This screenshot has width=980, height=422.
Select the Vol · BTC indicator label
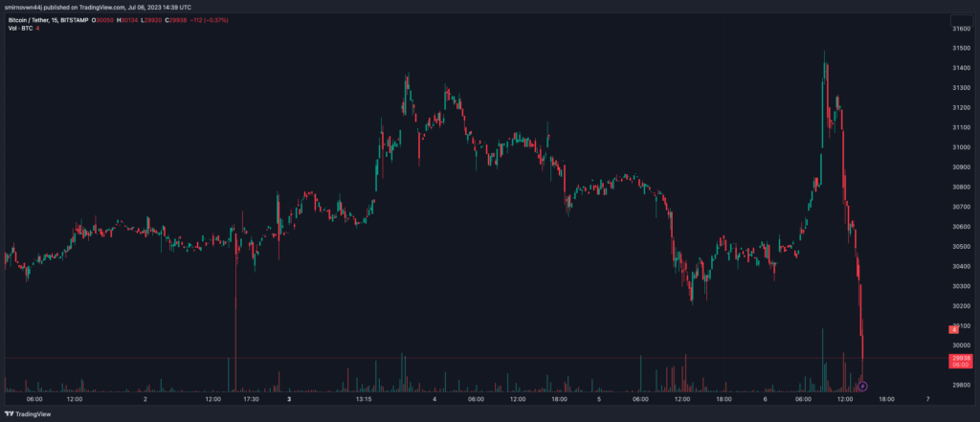point(22,28)
